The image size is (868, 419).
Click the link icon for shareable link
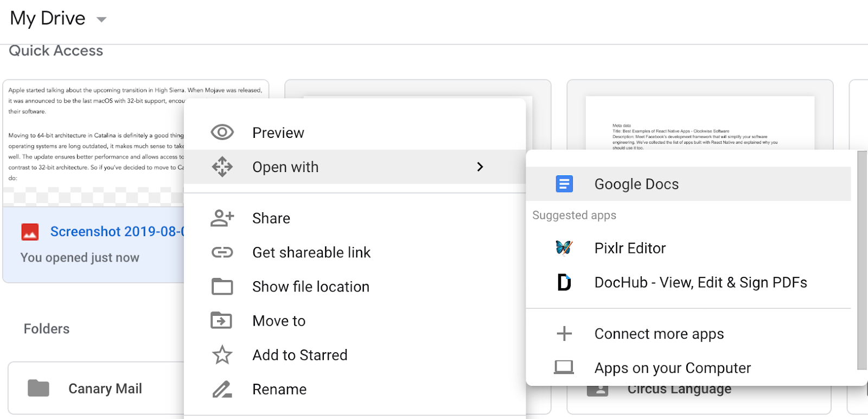pos(222,252)
